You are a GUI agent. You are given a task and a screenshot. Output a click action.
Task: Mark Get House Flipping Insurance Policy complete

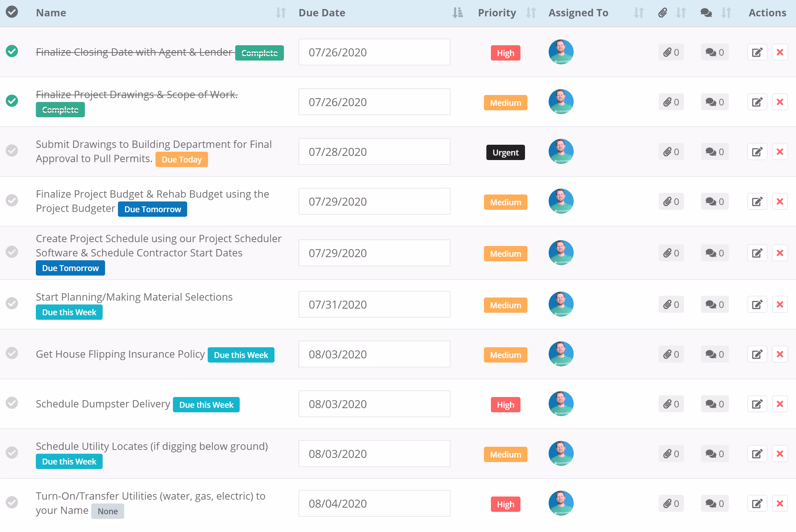12,353
